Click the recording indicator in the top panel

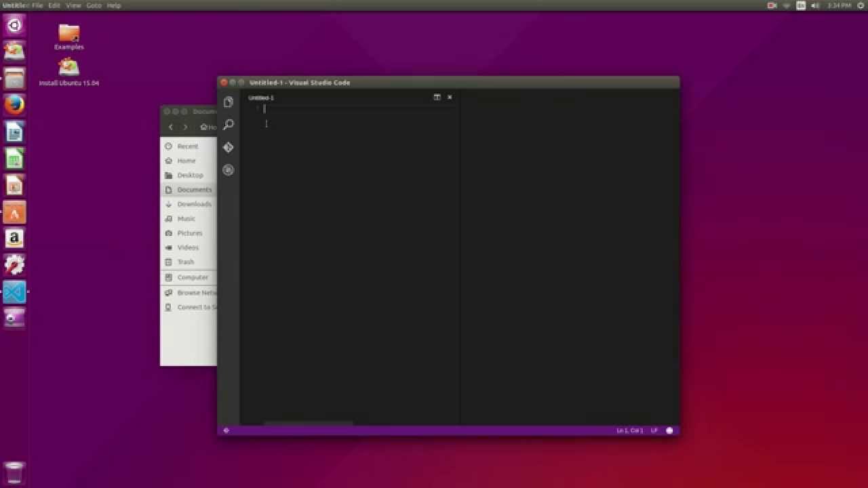(772, 5)
